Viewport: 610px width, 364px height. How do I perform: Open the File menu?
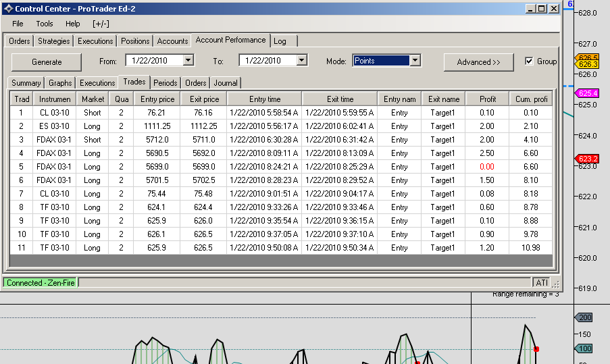[18, 24]
